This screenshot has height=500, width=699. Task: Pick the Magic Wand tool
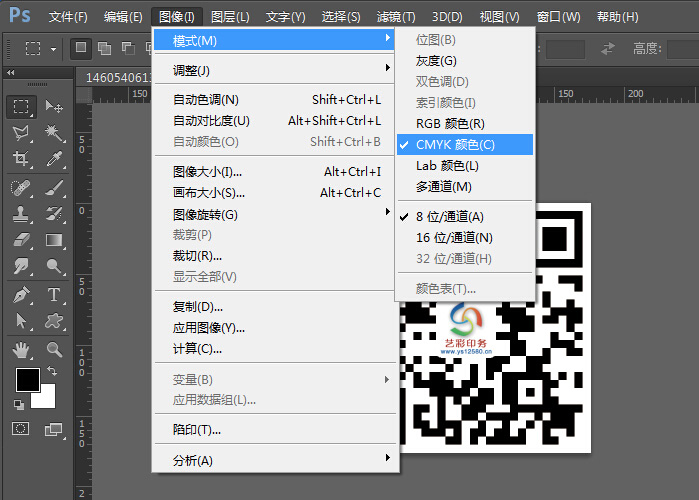[55, 133]
